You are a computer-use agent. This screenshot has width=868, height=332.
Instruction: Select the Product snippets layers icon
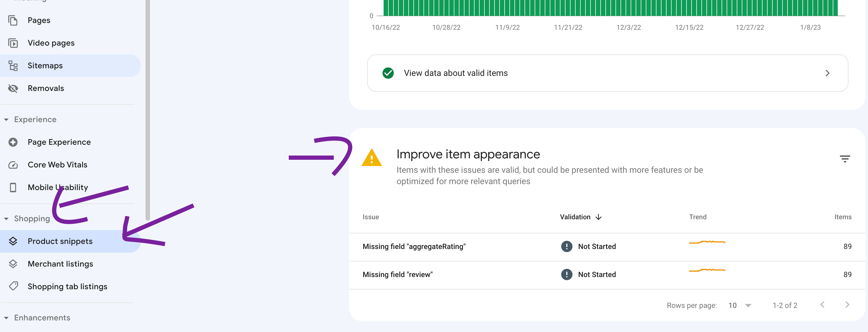tap(13, 241)
